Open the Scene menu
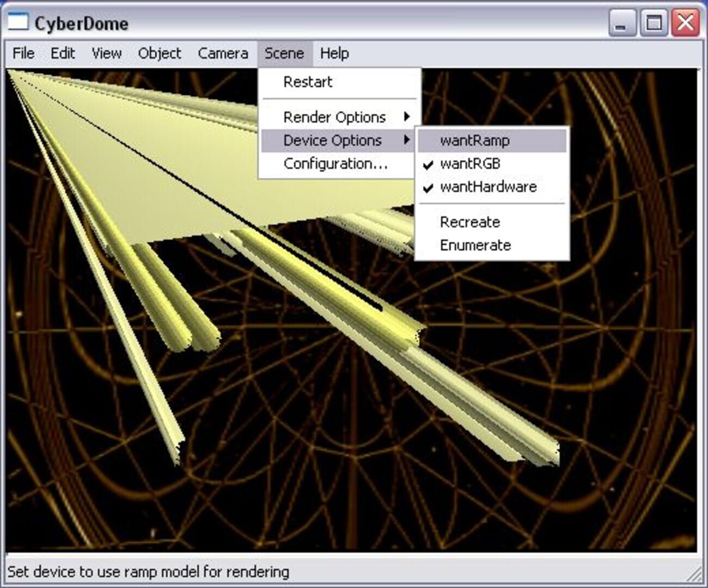Screen dimensions: 708x588 284,53
